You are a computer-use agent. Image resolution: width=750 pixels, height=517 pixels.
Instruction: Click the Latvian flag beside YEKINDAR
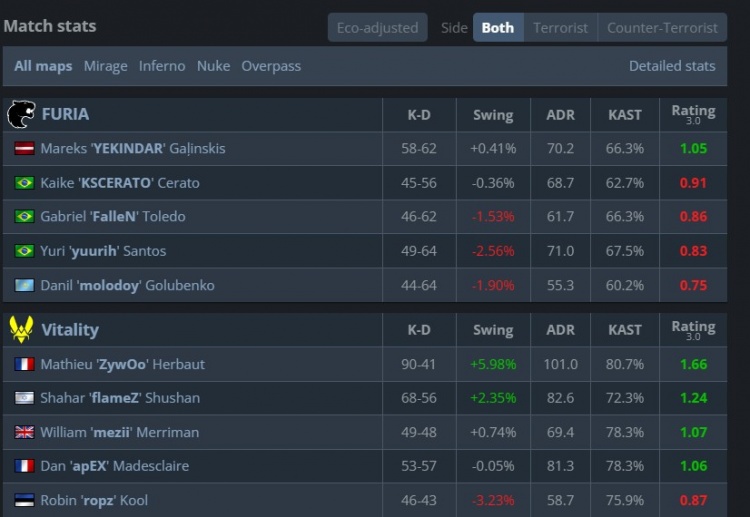tap(25, 149)
